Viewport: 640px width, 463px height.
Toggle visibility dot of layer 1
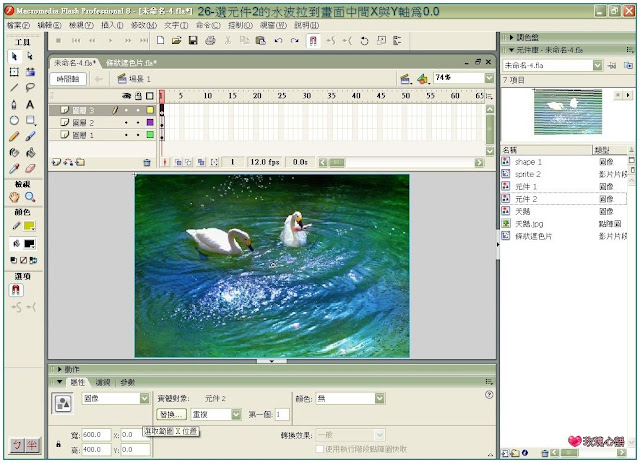tap(126, 135)
